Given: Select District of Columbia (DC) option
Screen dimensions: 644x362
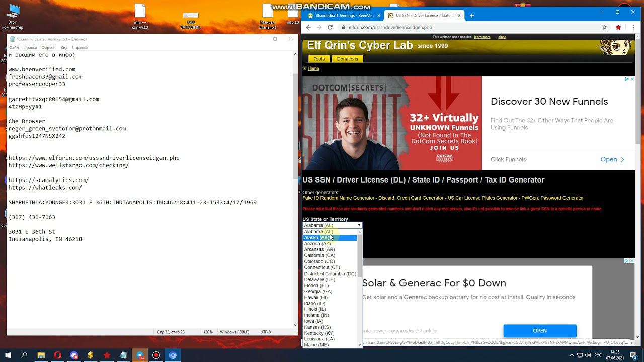Looking at the screenshot, I should click(x=330, y=274).
